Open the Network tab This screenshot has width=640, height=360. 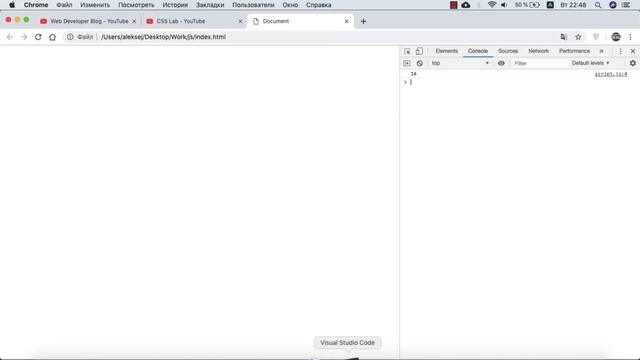(538, 51)
